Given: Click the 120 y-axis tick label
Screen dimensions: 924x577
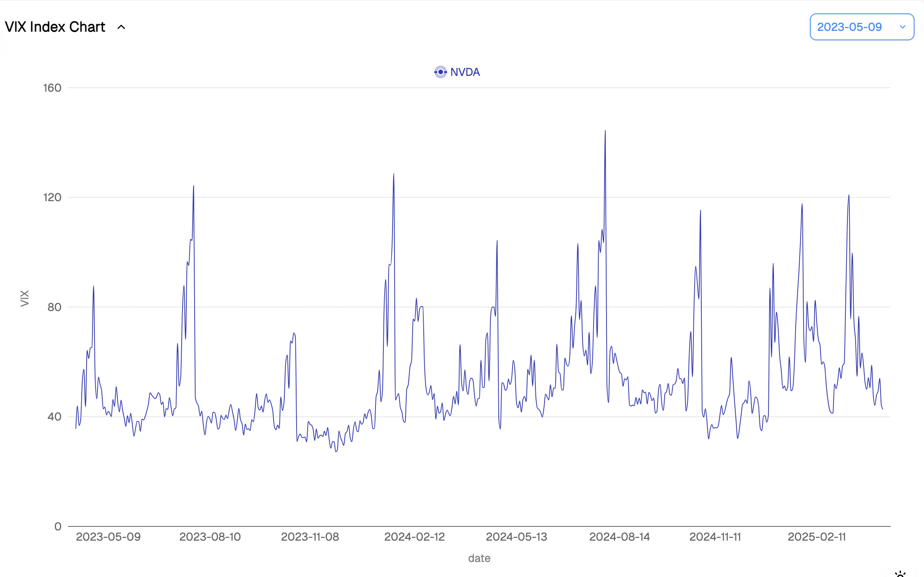Looking at the screenshot, I should pos(52,197).
